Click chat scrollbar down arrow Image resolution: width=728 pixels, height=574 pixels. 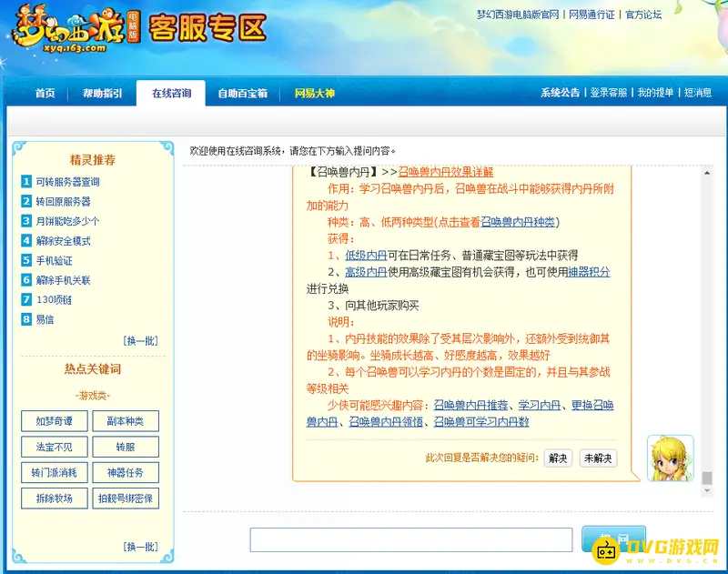click(x=707, y=490)
